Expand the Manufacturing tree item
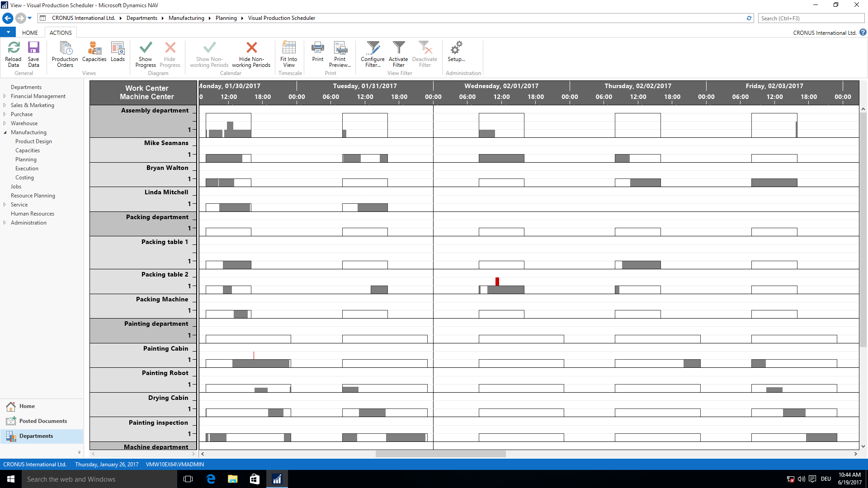The image size is (868, 488). coord(6,132)
